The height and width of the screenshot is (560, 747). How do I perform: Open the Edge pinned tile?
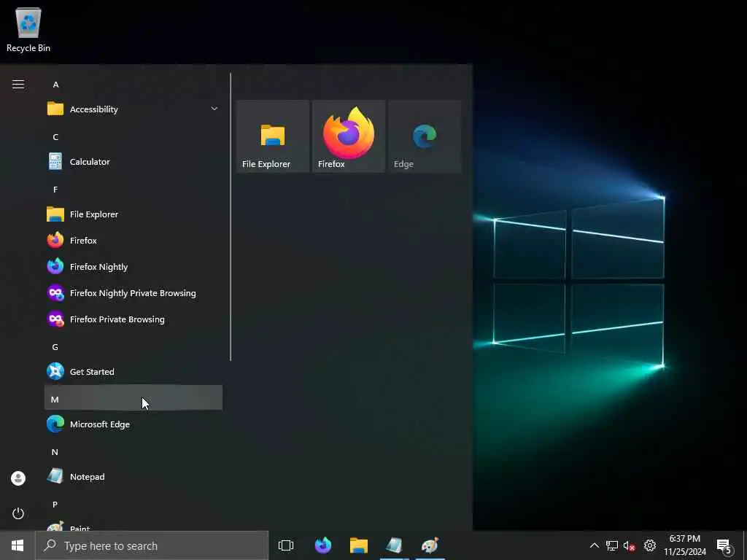pyautogui.click(x=425, y=136)
